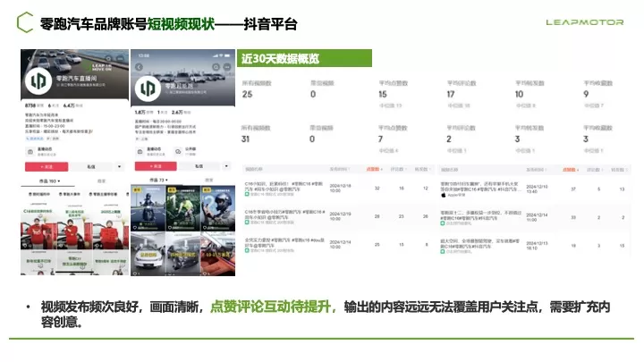Sort the left table by 点赞数
Image resolution: width=644 pixels, height=362 pixels.
374,169
